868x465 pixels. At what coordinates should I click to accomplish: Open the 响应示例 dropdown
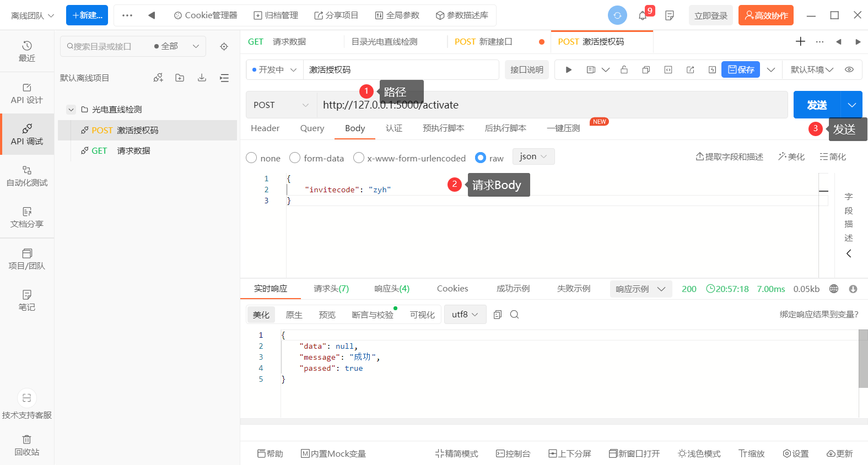point(641,289)
